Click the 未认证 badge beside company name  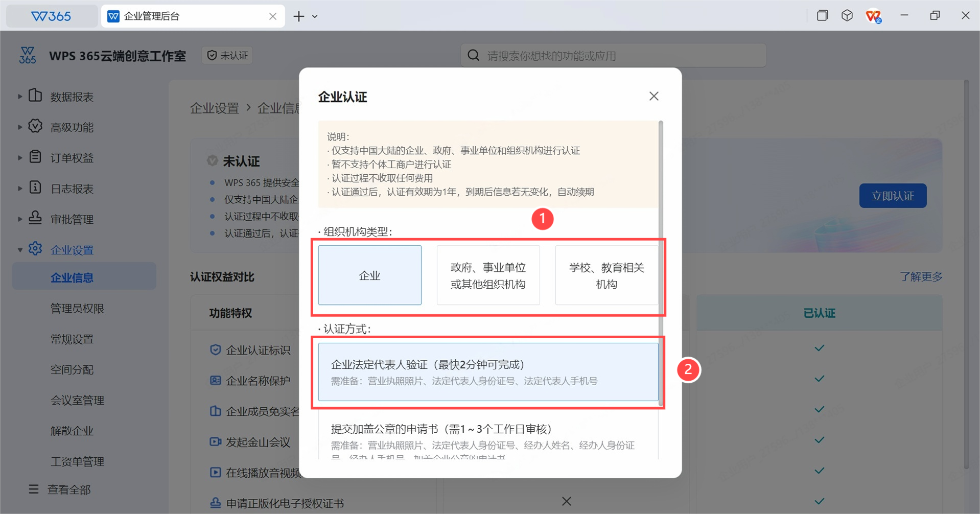227,55
